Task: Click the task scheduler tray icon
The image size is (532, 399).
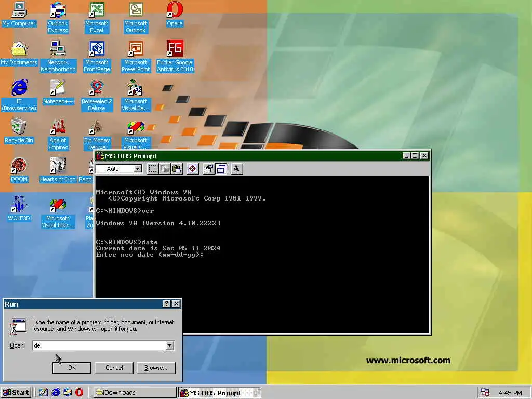Action: (485, 393)
